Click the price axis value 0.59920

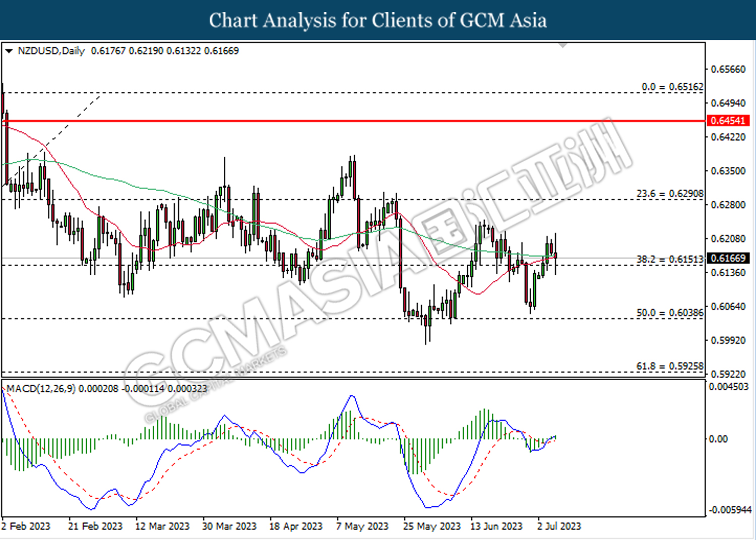[x=728, y=340]
